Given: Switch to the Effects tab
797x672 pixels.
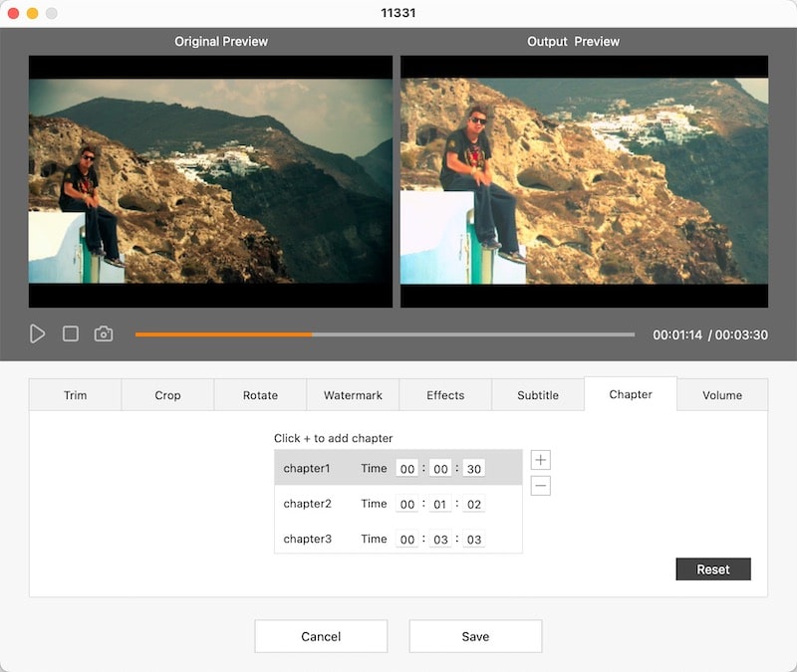Looking at the screenshot, I should [x=444, y=394].
